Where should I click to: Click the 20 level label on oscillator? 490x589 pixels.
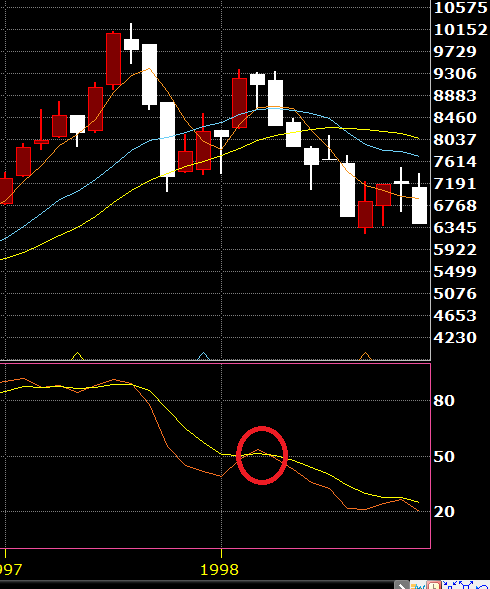(444, 511)
